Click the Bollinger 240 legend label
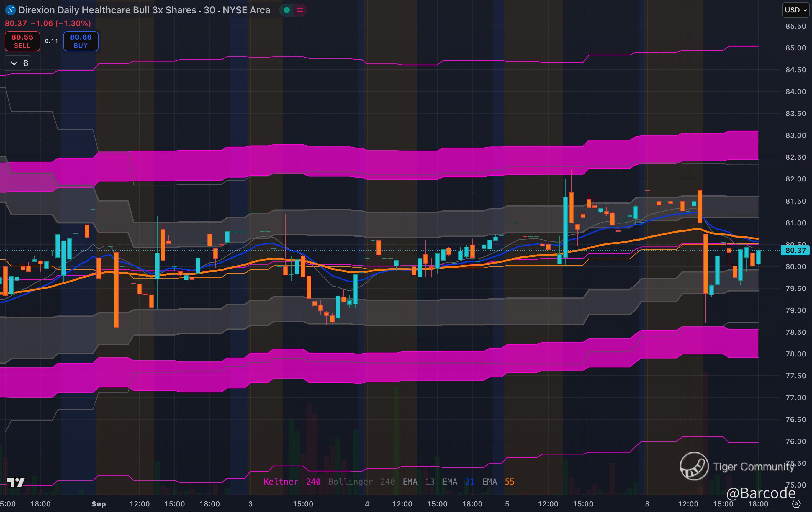The width and height of the screenshot is (812, 512). click(361, 482)
